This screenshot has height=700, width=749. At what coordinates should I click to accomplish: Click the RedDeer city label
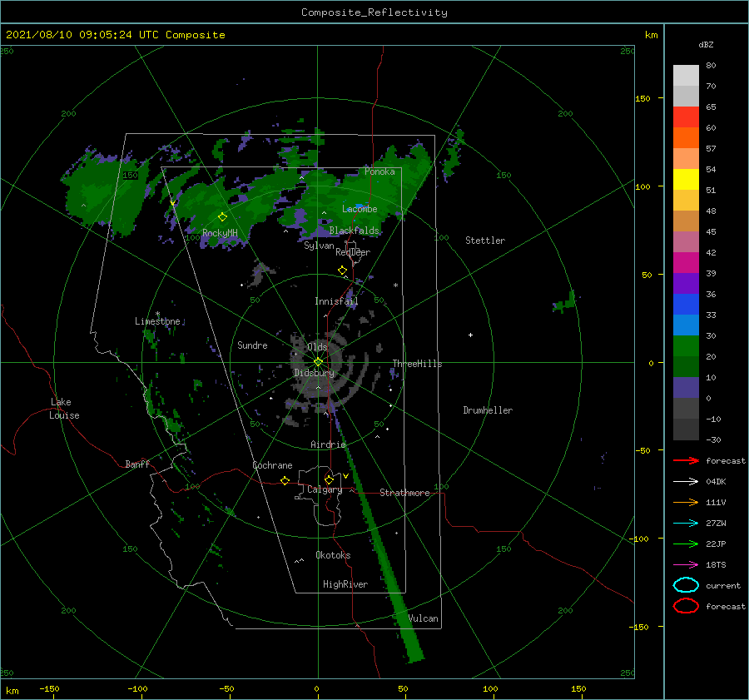pos(353,252)
